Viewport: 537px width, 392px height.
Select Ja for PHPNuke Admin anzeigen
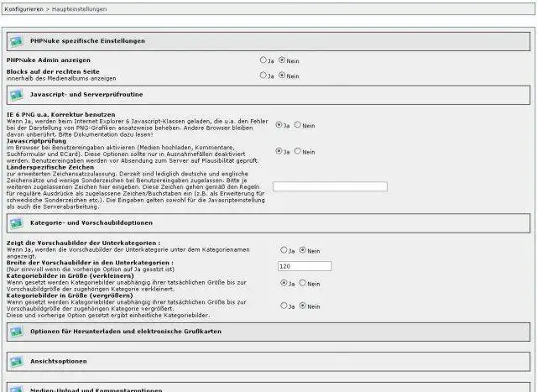(263, 60)
